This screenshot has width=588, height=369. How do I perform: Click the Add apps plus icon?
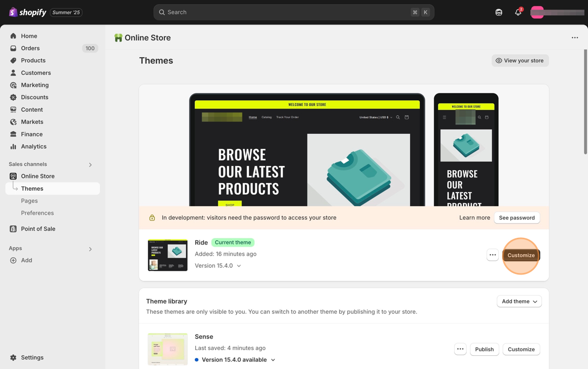click(14, 260)
